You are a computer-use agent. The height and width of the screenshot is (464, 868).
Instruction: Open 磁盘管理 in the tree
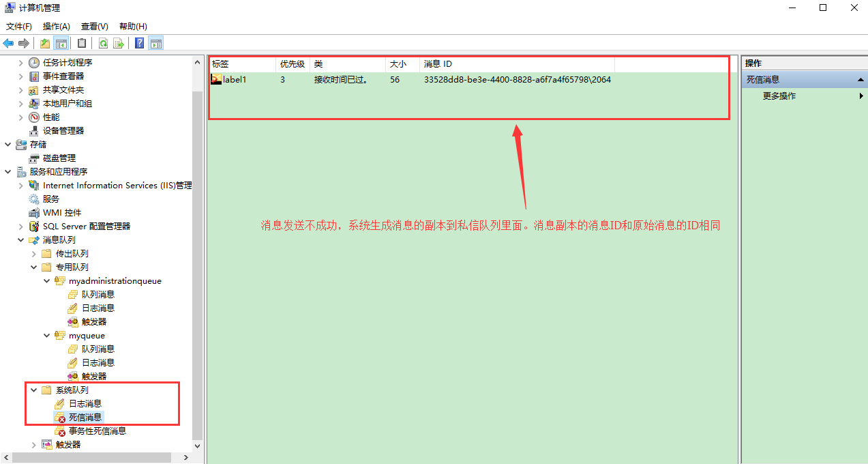pos(59,158)
